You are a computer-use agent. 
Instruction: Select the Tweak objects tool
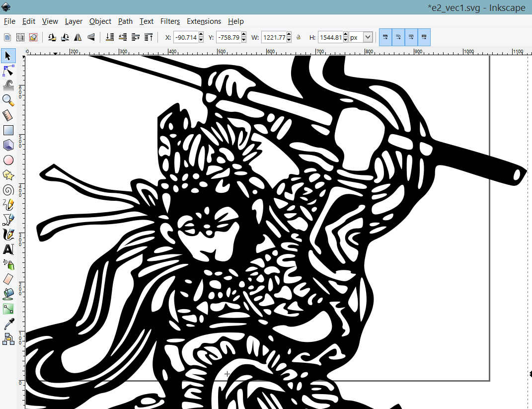tap(8, 85)
